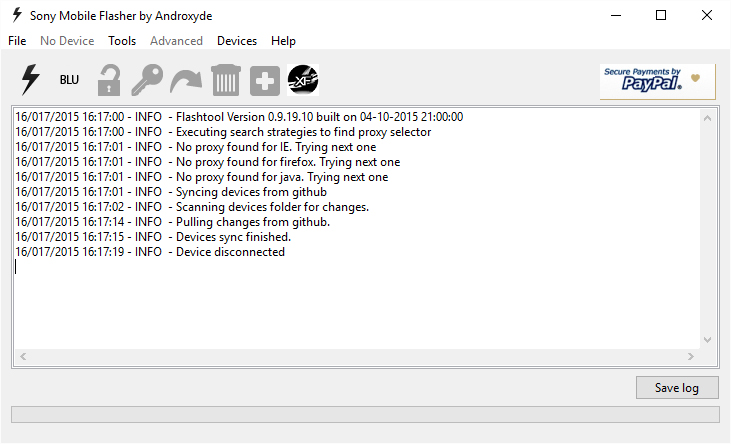Click the log scroll down arrow

pos(707,340)
